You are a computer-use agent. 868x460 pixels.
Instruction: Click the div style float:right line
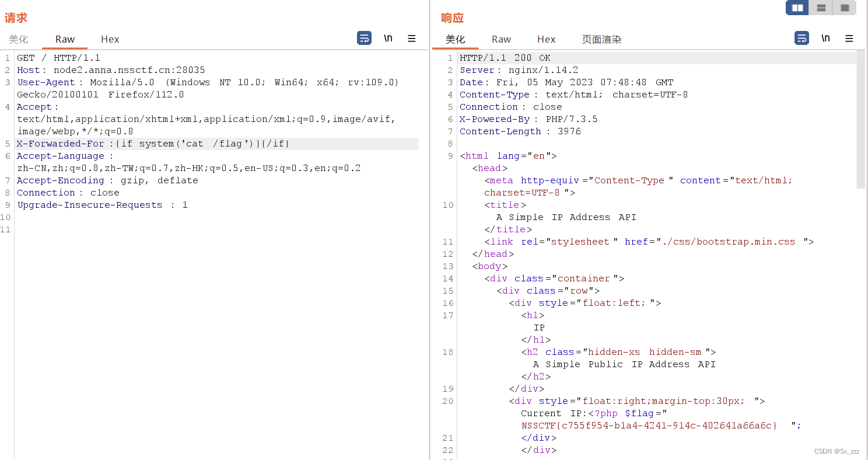[x=636, y=401]
